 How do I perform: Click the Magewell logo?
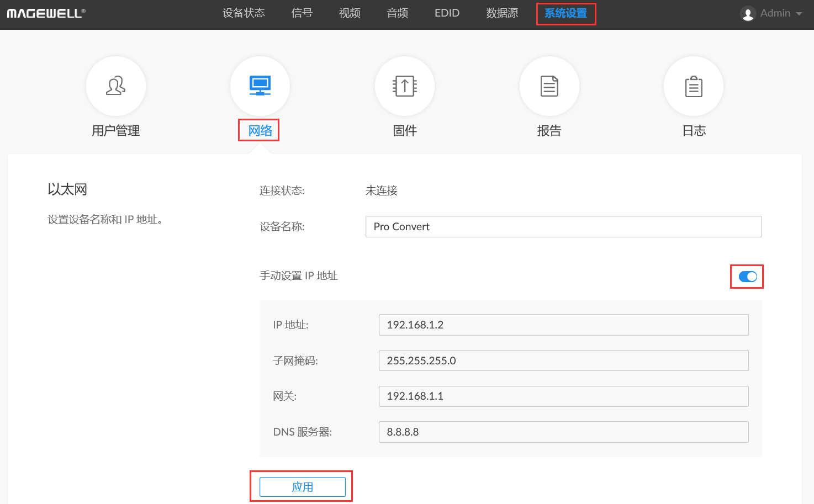tap(46, 13)
